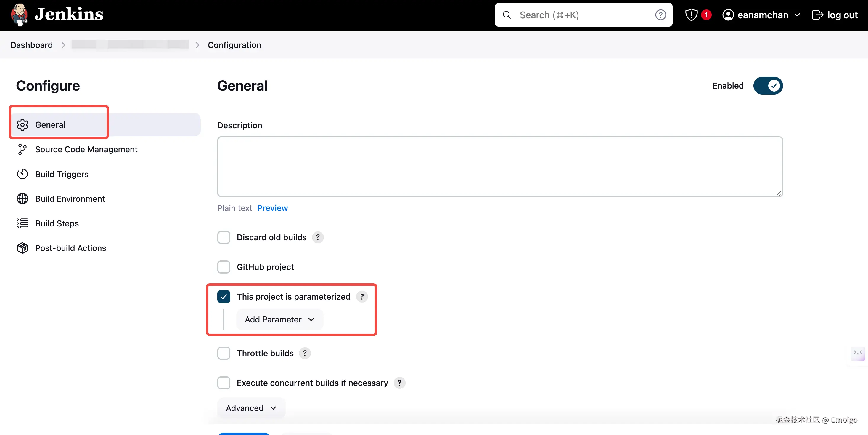This screenshot has height=435, width=868.
Task: Check the Discard old builds checkbox
Action: pos(224,237)
